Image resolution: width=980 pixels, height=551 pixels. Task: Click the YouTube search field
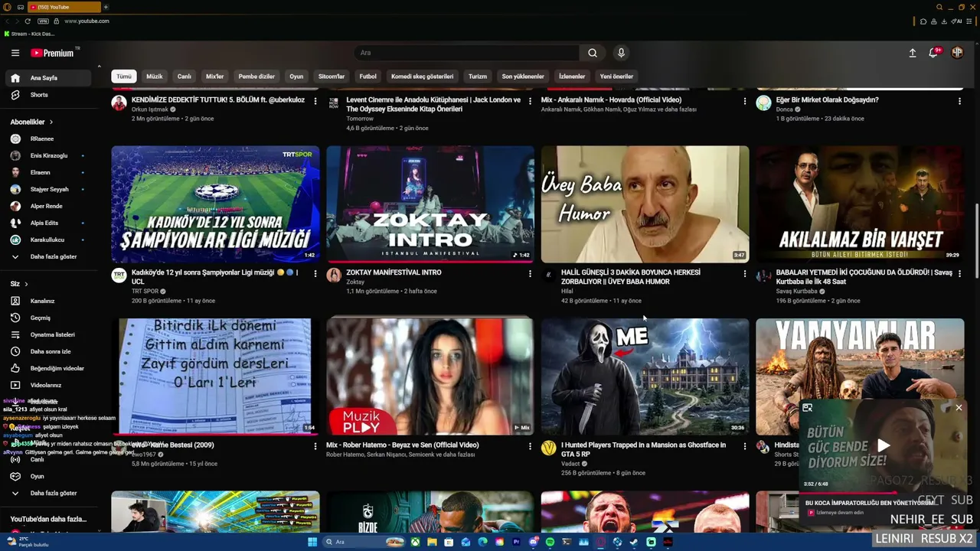pos(468,53)
